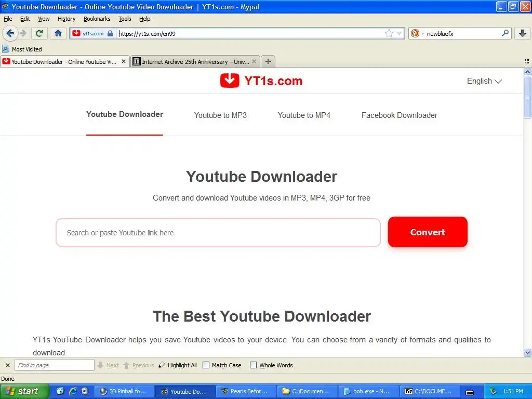The image size is (532, 399).
Task: Open the Help menu
Action: [x=145, y=19]
